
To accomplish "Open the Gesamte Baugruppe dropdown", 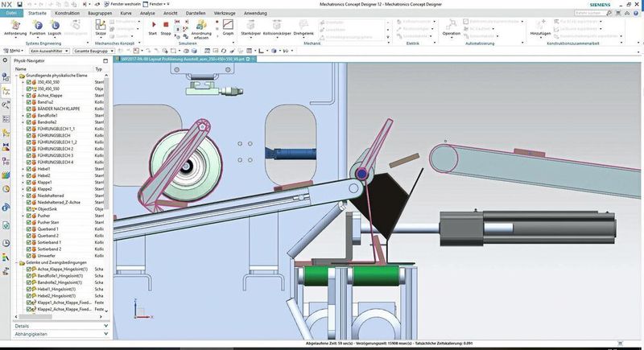I will click(93, 51).
